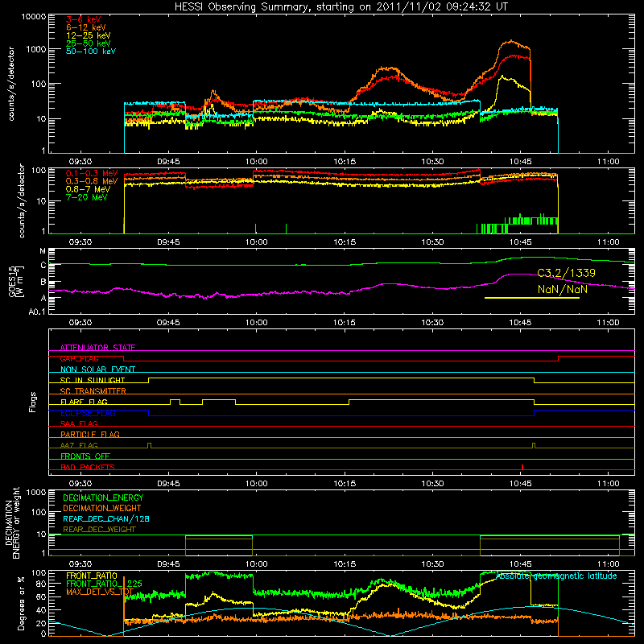
Task: Select the PARTICLE_FLAG label
Action: click(90, 434)
